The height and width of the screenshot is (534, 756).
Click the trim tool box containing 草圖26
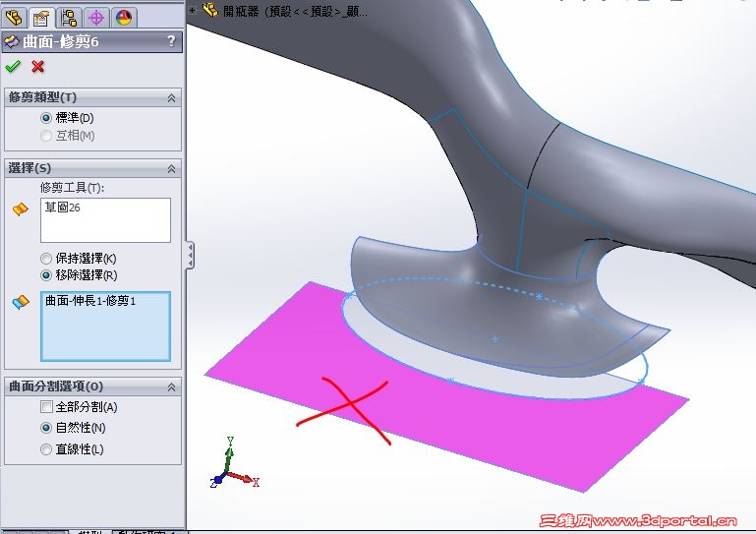pyautogui.click(x=105, y=220)
